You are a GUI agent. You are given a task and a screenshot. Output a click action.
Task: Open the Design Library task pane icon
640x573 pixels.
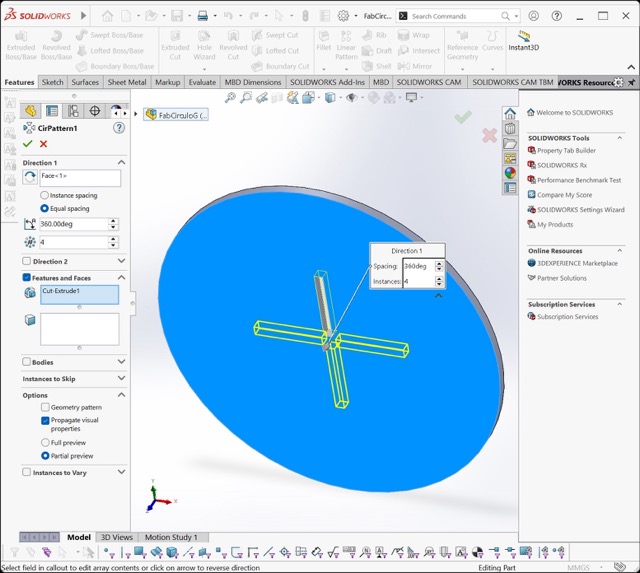click(x=510, y=129)
